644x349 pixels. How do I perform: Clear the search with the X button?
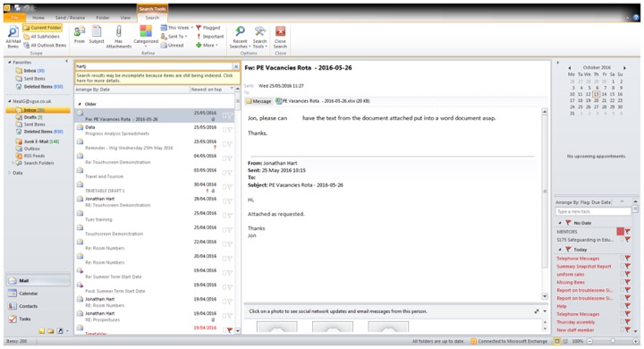[x=236, y=66]
